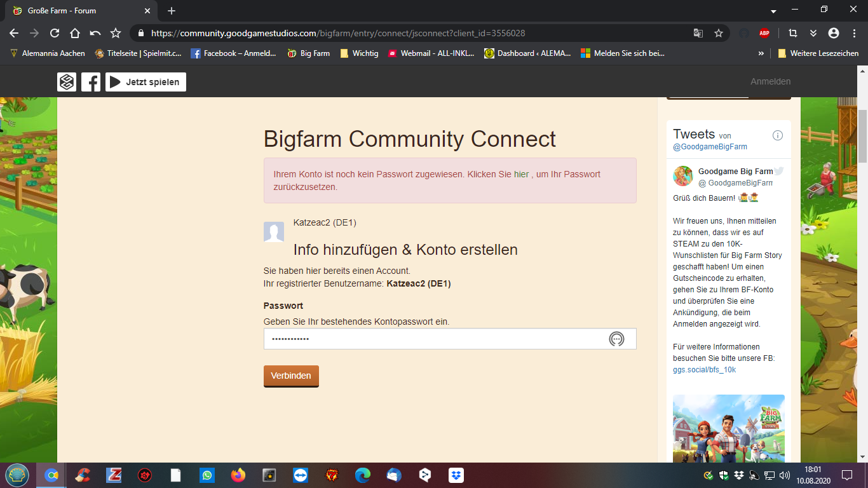The image size is (868, 488).
Task: Open the @GoodgameBigFarm Twitter link
Action: click(710, 147)
